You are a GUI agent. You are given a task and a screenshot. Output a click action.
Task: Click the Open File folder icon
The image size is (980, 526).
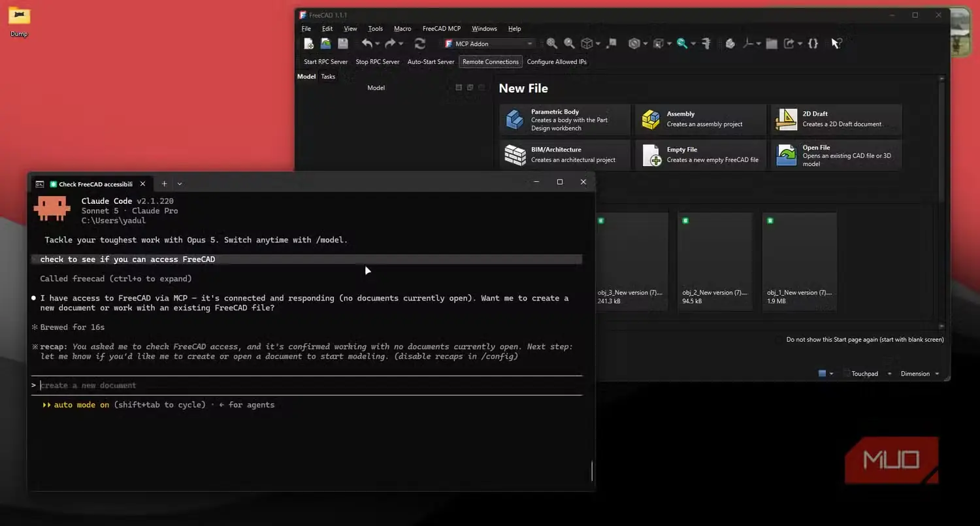point(787,155)
